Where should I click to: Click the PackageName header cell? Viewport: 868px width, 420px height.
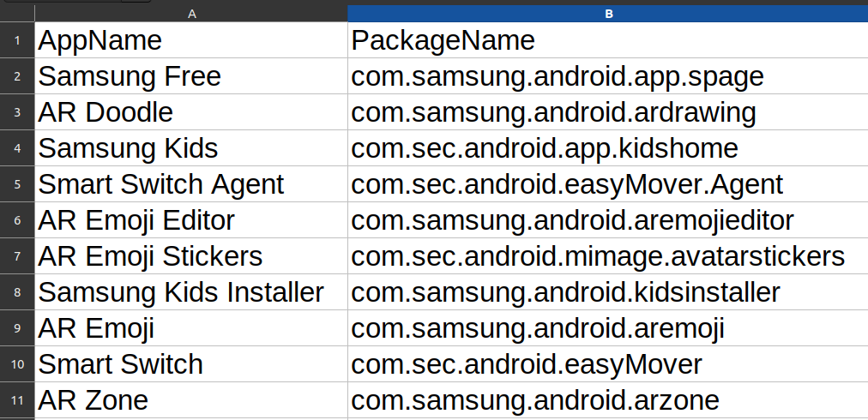(x=607, y=40)
